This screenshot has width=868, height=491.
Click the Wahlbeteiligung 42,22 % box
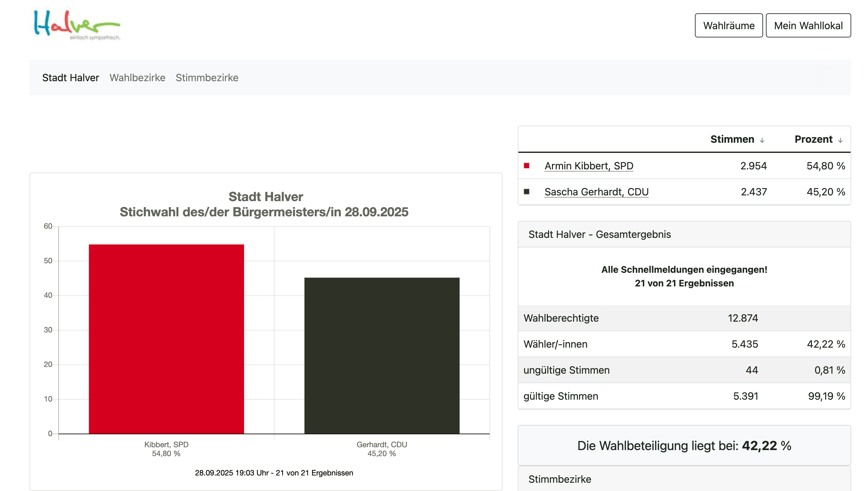684,445
